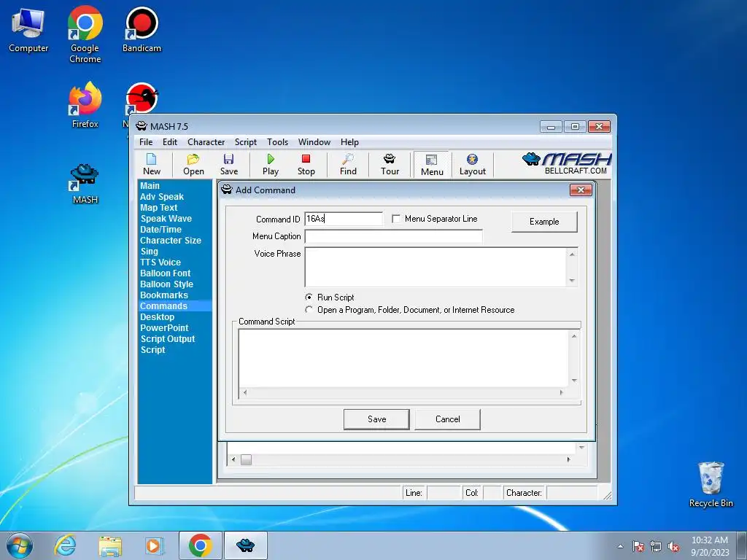Open the Bandicam desktop shortcut
This screenshot has height=560, width=747.
click(142, 29)
